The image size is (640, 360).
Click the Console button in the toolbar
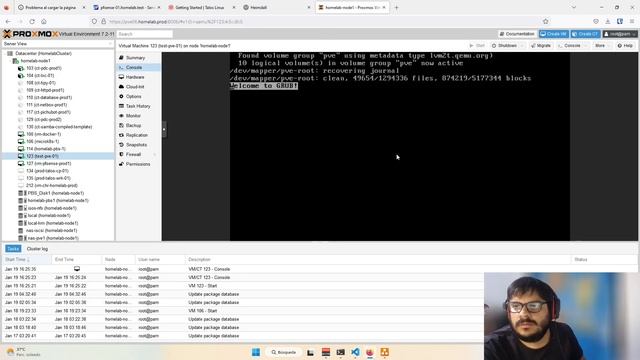[x=569, y=46]
